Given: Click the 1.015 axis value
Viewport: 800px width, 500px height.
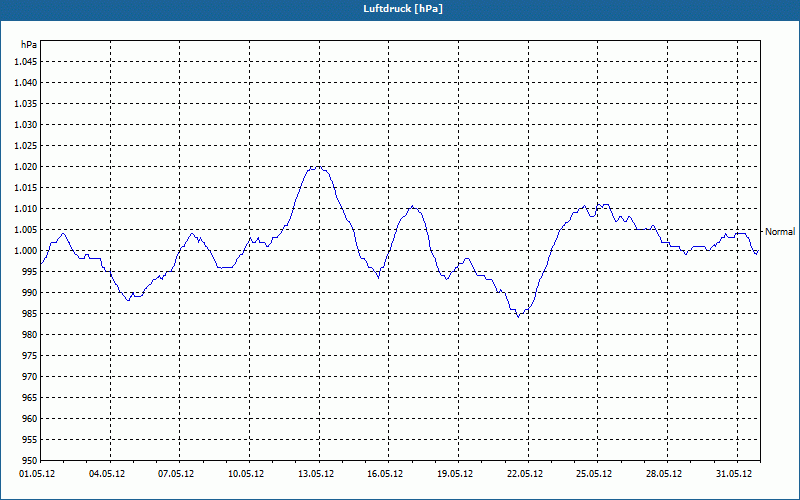Looking at the screenshot, I should coord(27,188).
